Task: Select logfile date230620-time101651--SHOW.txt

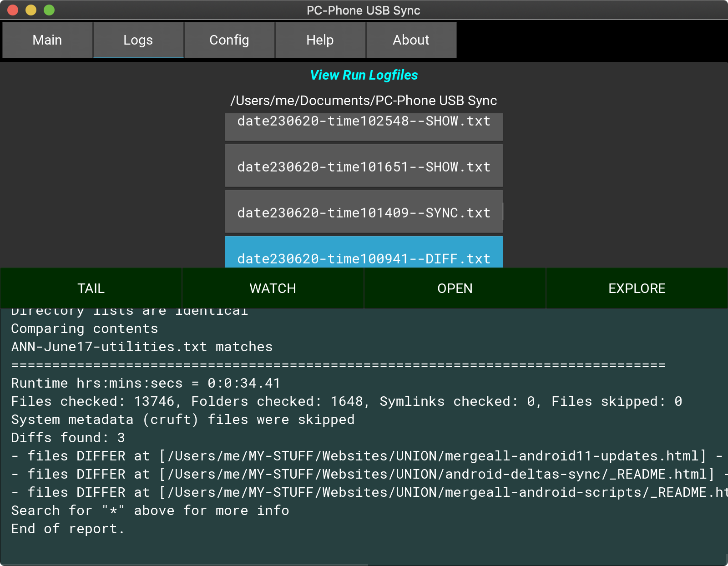Action: point(364,166)
